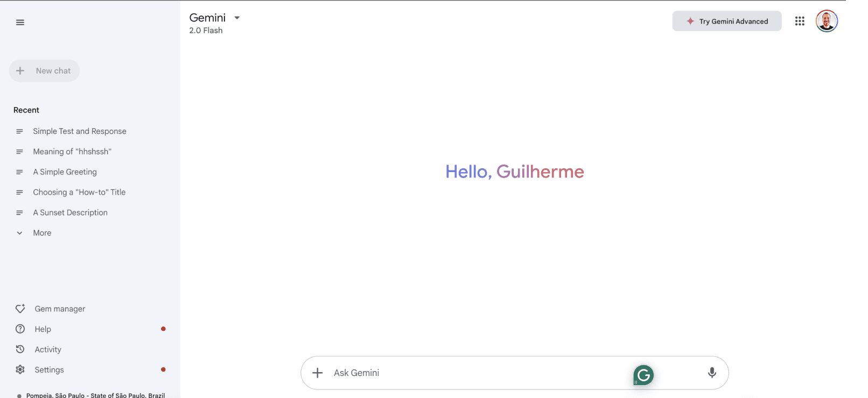Open the A Simple Greeting chat
Viewport: 868px width, 398px height.
pos(65,172)
